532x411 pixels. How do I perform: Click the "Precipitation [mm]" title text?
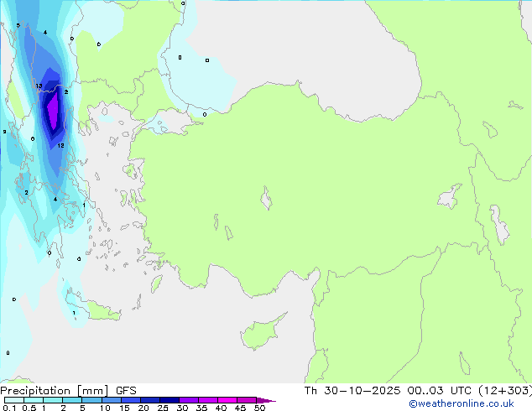(55, 391)
